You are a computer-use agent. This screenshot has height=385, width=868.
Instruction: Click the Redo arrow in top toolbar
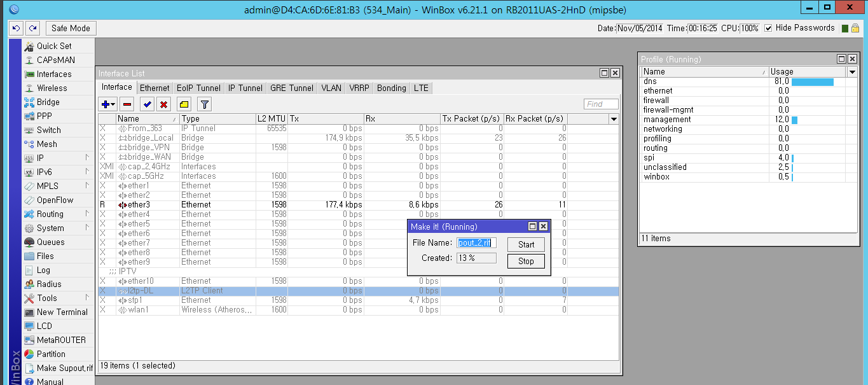coord(32,28)
